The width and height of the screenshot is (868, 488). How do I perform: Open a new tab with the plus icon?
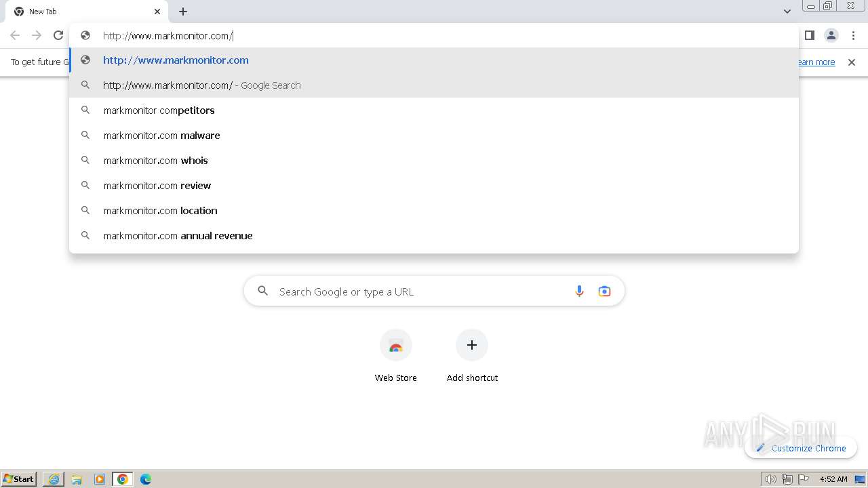click(183, 12)
